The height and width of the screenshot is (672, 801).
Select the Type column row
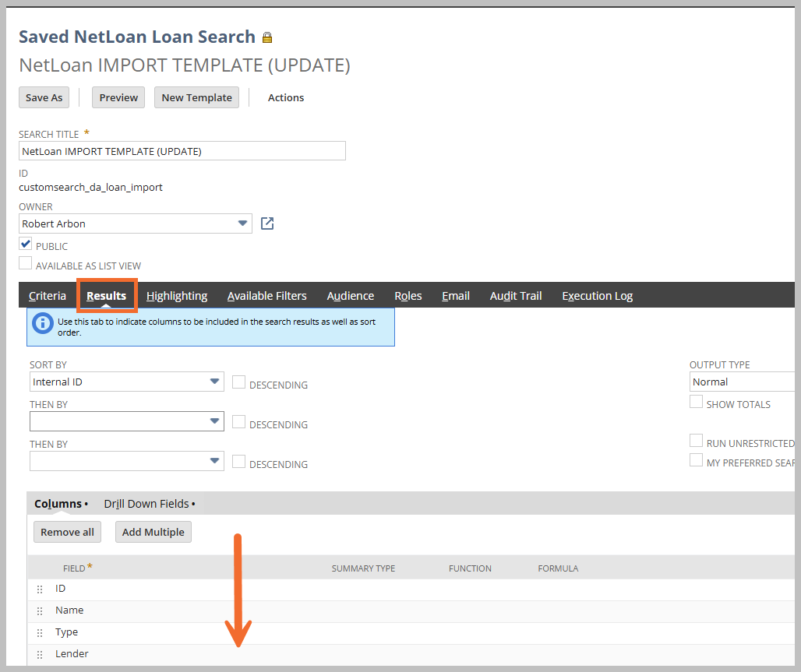(411, 633)
